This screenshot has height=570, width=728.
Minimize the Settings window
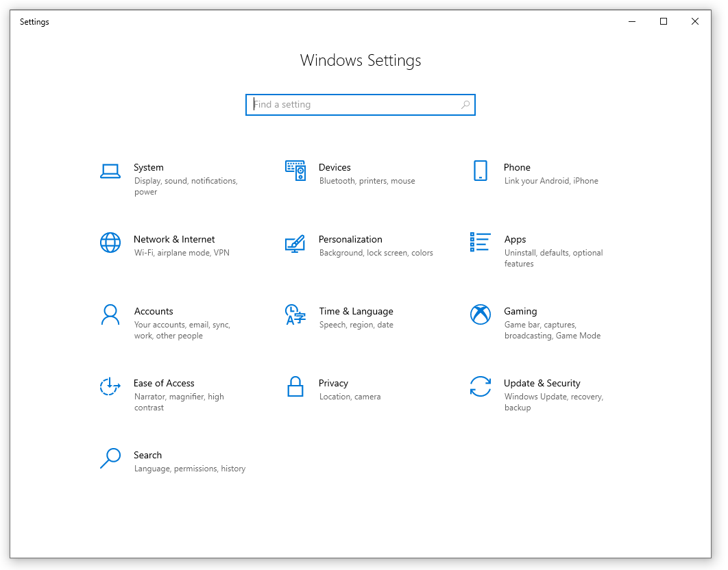click(632, 22)
